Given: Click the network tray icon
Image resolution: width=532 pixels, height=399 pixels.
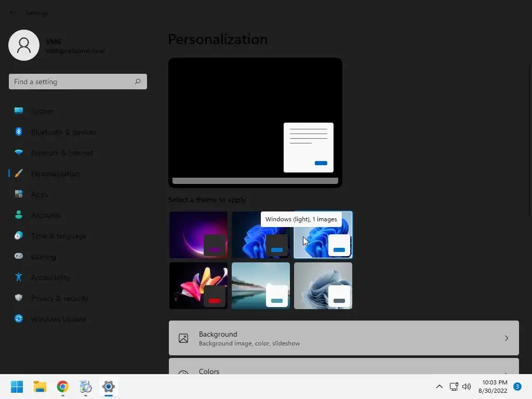Looking at the screenshot, I should tap(454, 387).
